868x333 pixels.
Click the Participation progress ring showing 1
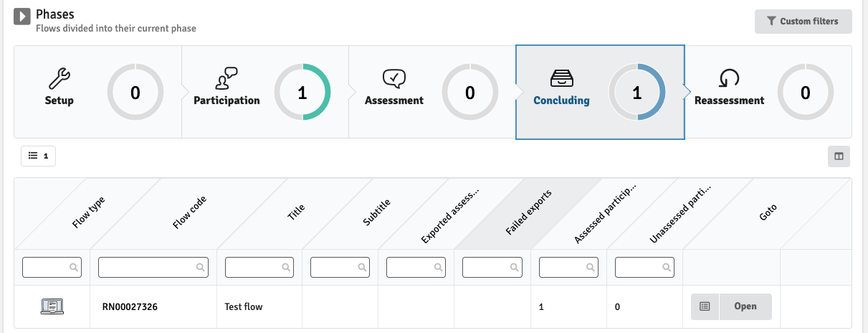[x=302, y=93]
